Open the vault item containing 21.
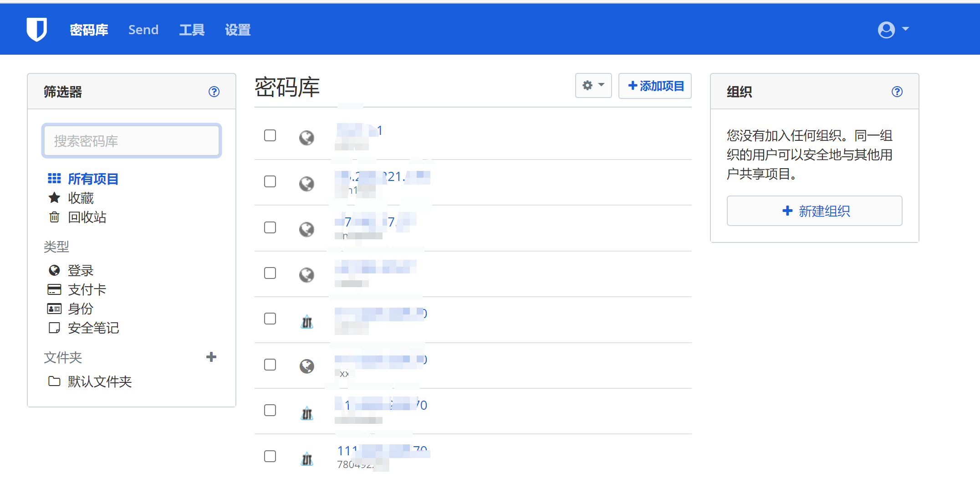Image resolution: width=980 pixels, height=479 pixels. pos(383,176)
